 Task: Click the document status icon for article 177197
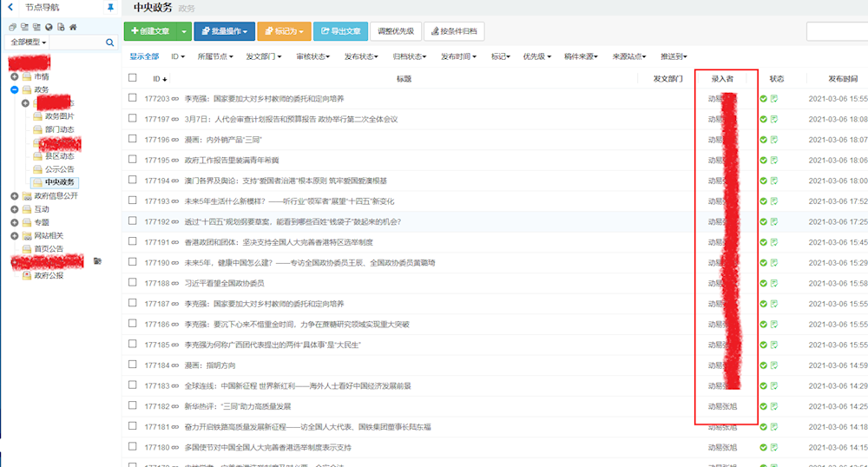coord(774,119)
